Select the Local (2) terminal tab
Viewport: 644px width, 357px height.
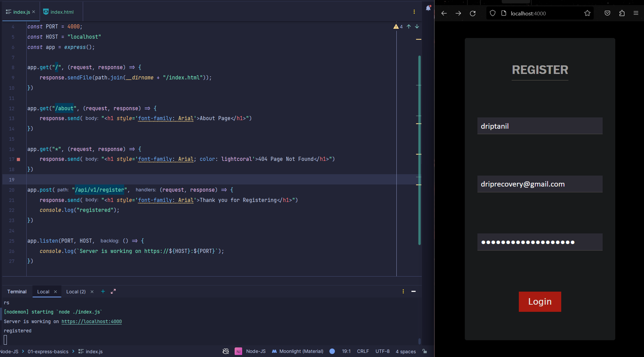tap(76, 292)
